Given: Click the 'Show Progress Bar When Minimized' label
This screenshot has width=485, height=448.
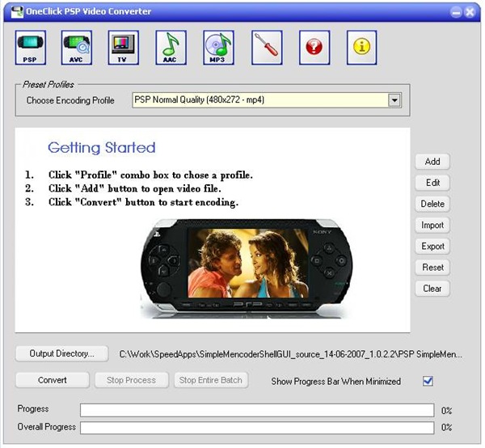Looking at the screenshot, I should [x=336, y=381].
